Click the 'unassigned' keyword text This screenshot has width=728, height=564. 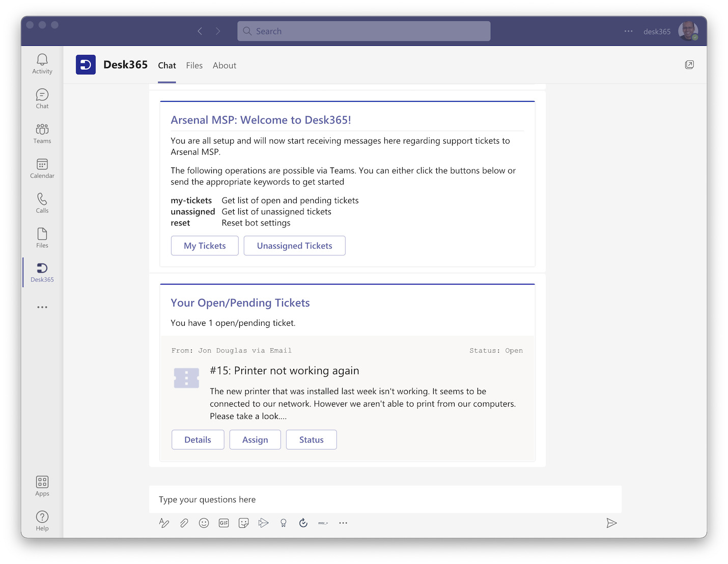coord(193,212)
